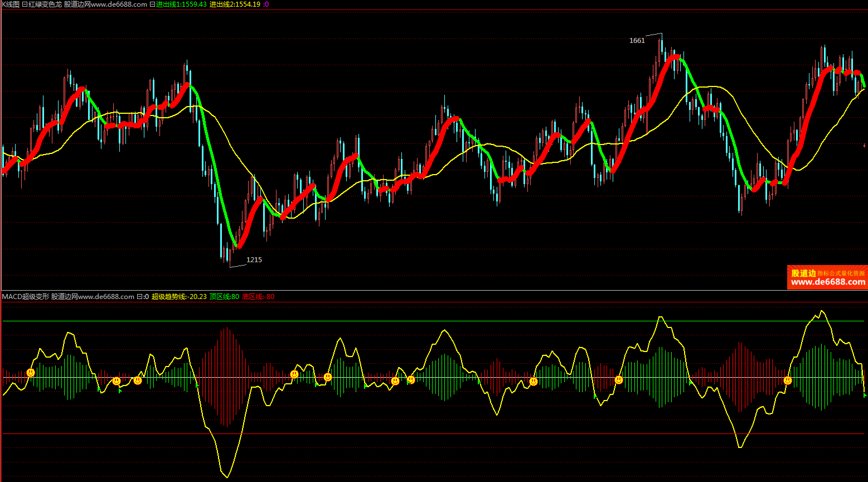Click the yellow 进出线2:1554.19 readout

tap(235, 4)
